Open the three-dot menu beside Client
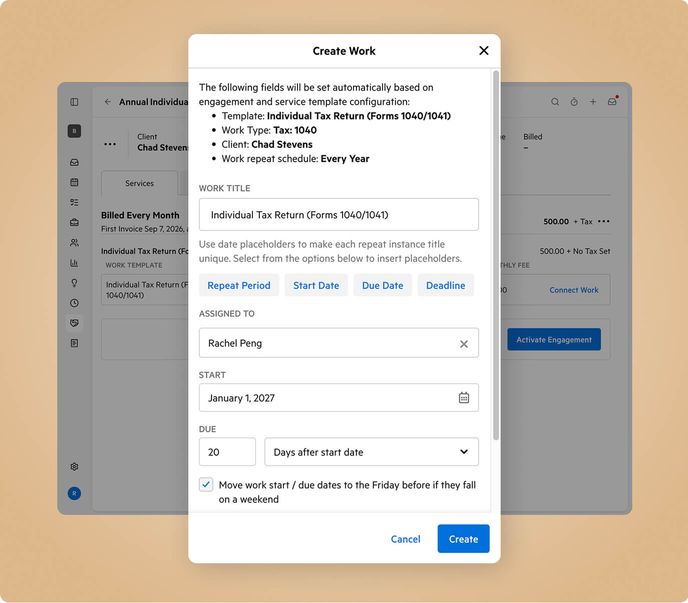Screen dimensions: 688x603 (x=110, y=144)
